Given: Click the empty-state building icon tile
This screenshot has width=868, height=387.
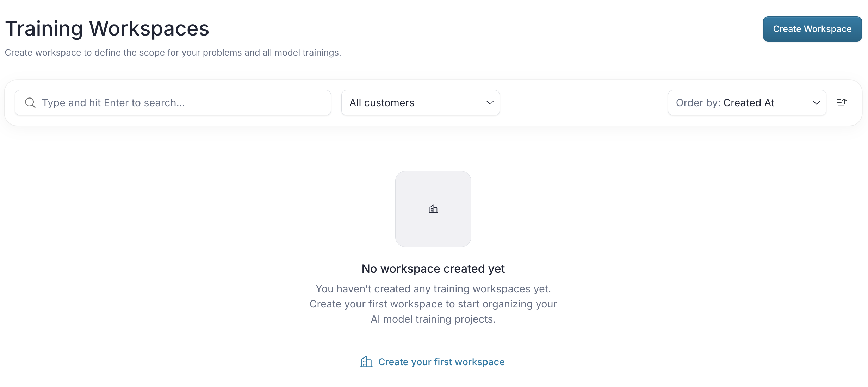Looking at the screenshot, I should (433, 209).
